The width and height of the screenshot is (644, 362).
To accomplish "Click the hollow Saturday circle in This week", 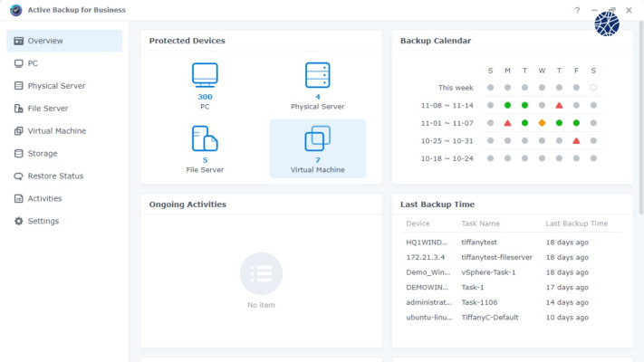I will pyautogui.click(x=593, y=88).
